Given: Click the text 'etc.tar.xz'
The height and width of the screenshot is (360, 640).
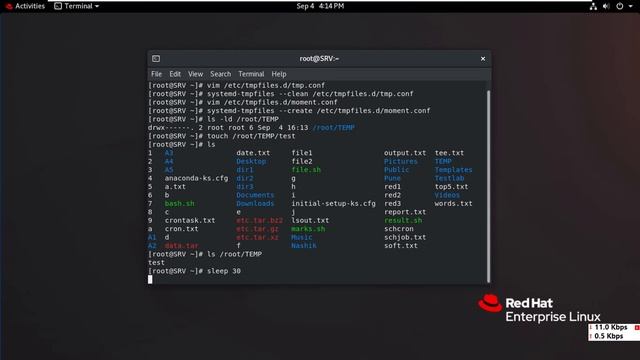Looking at the screenshot, I should pyautogui.click(x=257, y=237).
